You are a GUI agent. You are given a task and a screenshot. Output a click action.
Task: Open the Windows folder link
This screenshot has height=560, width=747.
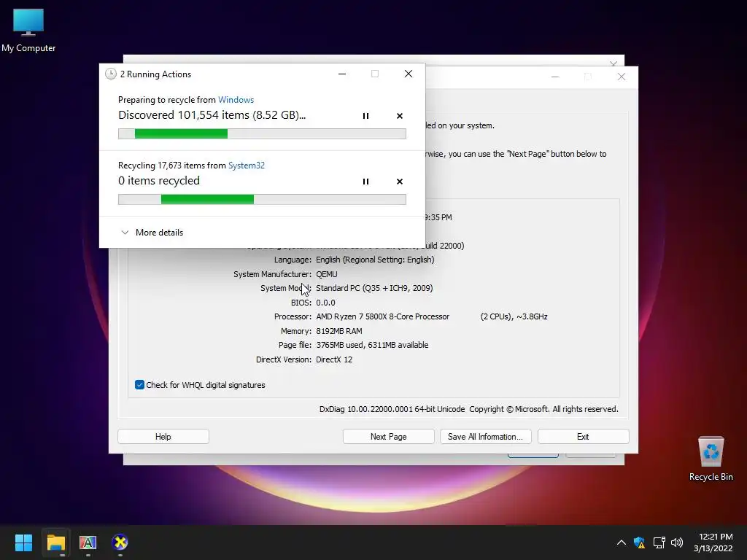pyautogui.click(x=236, y=99)
